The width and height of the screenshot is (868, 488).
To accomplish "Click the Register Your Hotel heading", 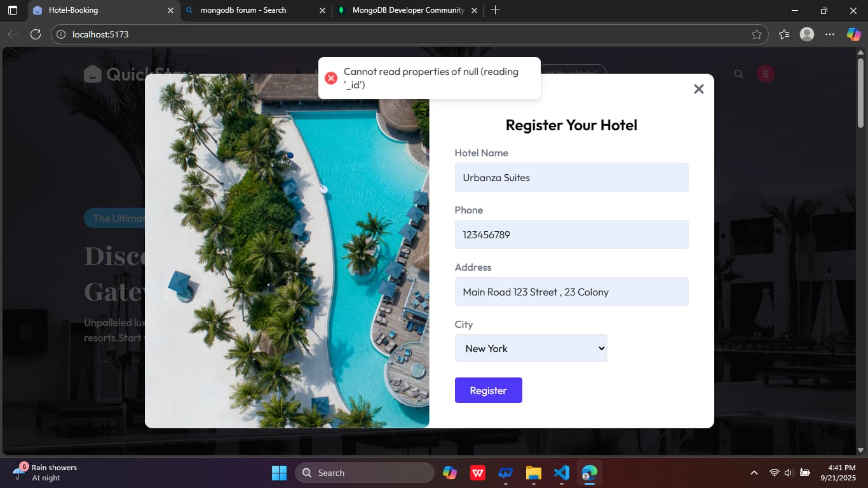I will pyautogui.click(x=571, y=125).
